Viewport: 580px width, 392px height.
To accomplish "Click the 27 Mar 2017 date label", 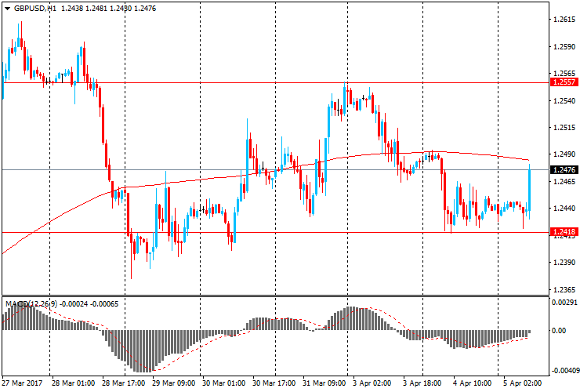I will (x=24, y=383).
